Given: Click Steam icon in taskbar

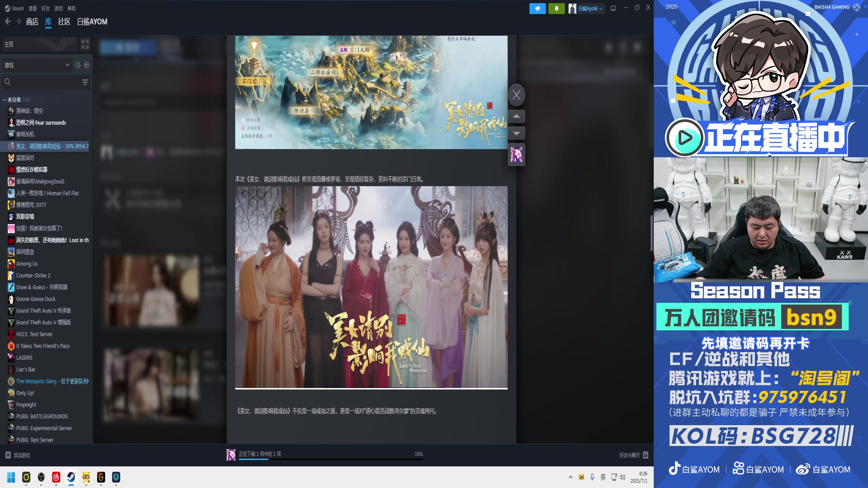Looking at the screenshot, I should 71,477.
